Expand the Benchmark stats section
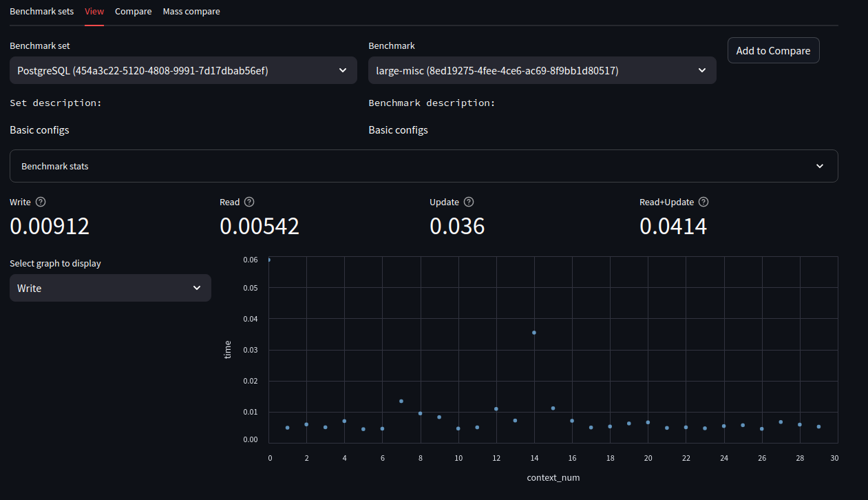 click(423, 166)
